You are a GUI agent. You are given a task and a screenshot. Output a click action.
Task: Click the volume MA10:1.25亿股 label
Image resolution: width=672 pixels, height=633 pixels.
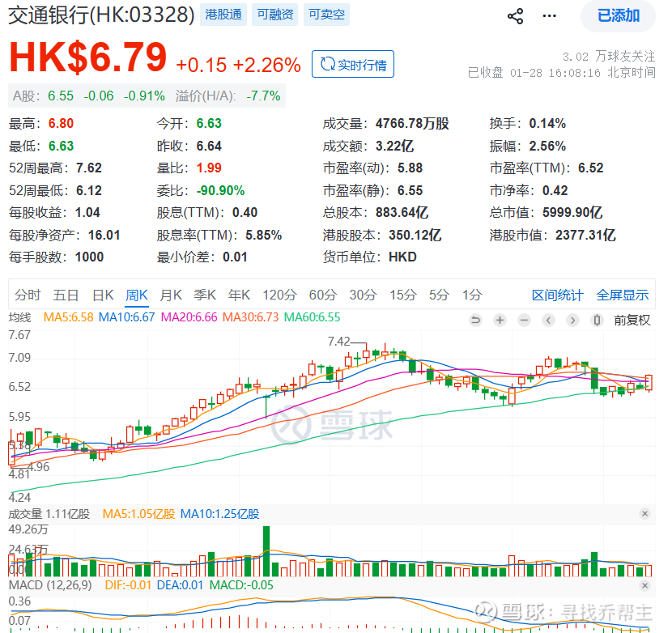pos(220,514)
